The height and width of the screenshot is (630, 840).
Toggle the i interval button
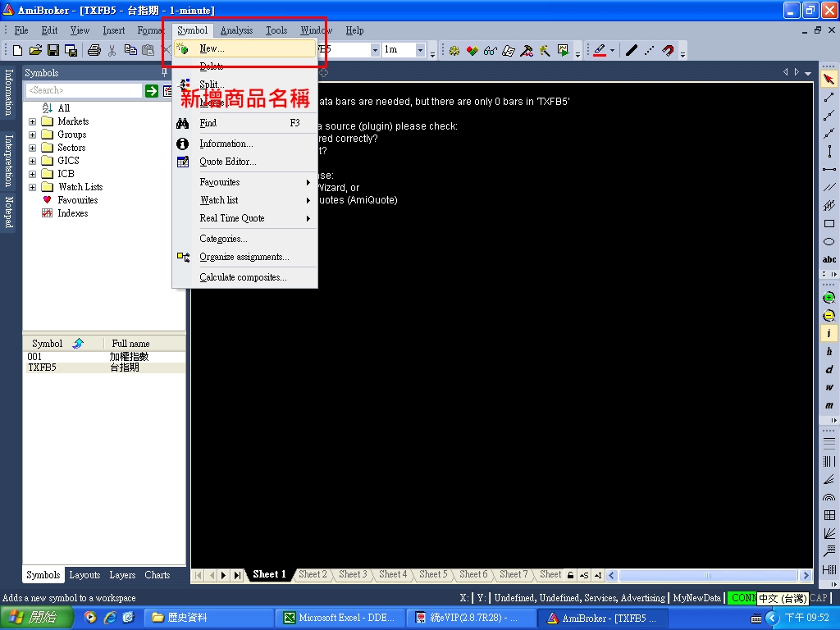pyautogui.click(x=829, y=333)
